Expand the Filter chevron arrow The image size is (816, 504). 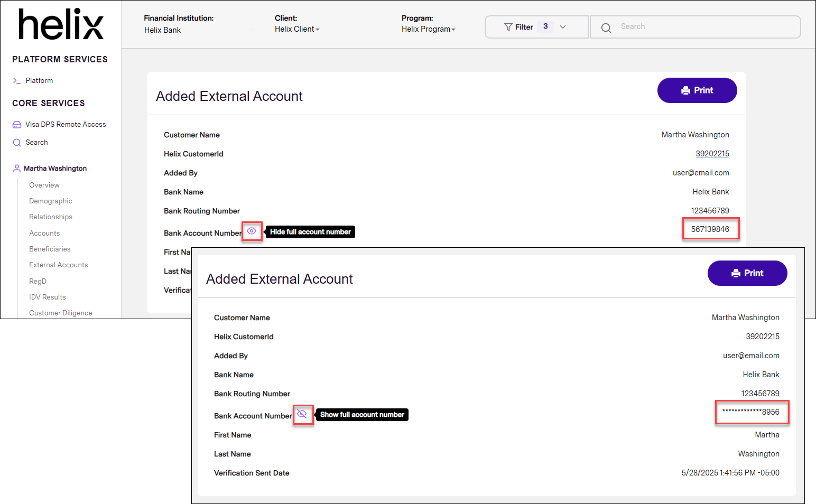563,27
